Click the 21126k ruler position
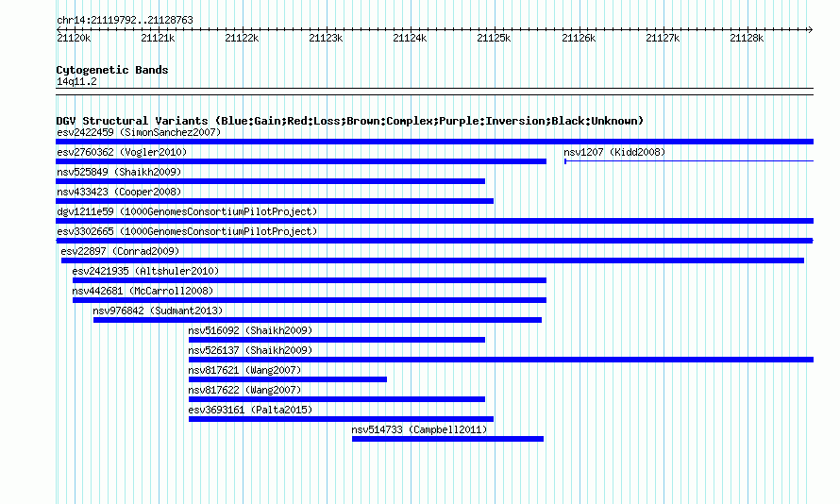 (x=579, y=38)
